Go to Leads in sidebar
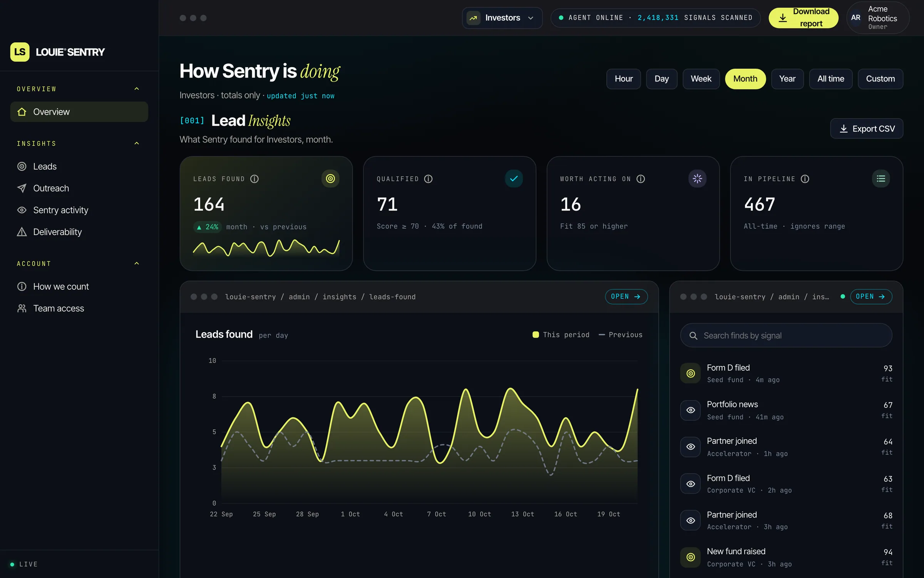This screenshot has width=924, height=578. tap(79, 166)
